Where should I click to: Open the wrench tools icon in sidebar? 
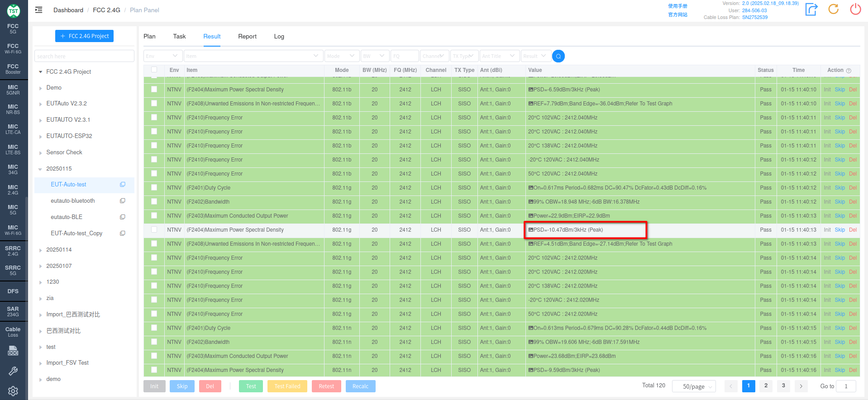(13, 371)
